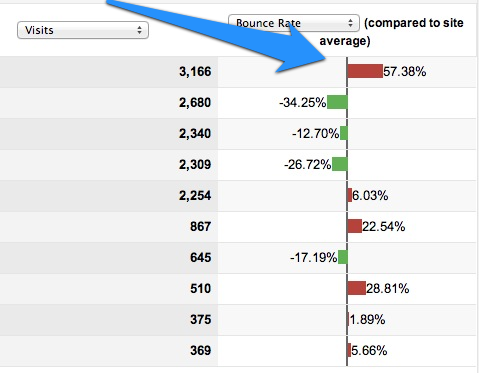Open the Bounce Rate comparison dropdown
The image size is (479, 373).
pyautogui.click(x=294, y=23)
